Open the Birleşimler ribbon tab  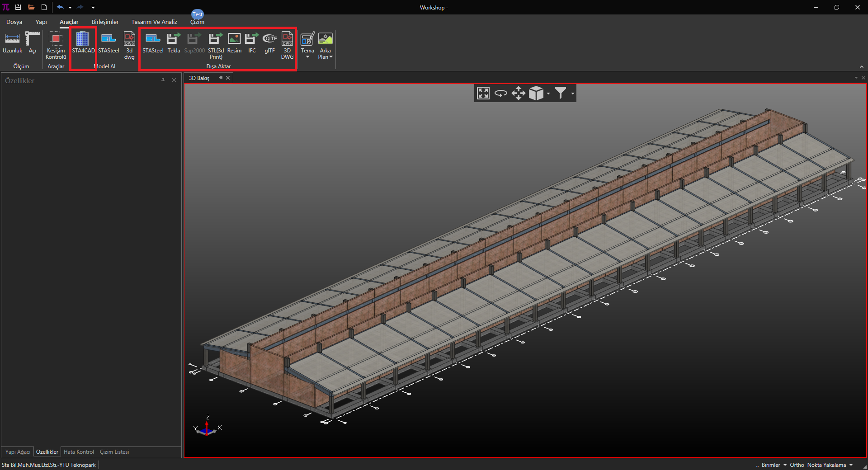[x=105, y=22]
